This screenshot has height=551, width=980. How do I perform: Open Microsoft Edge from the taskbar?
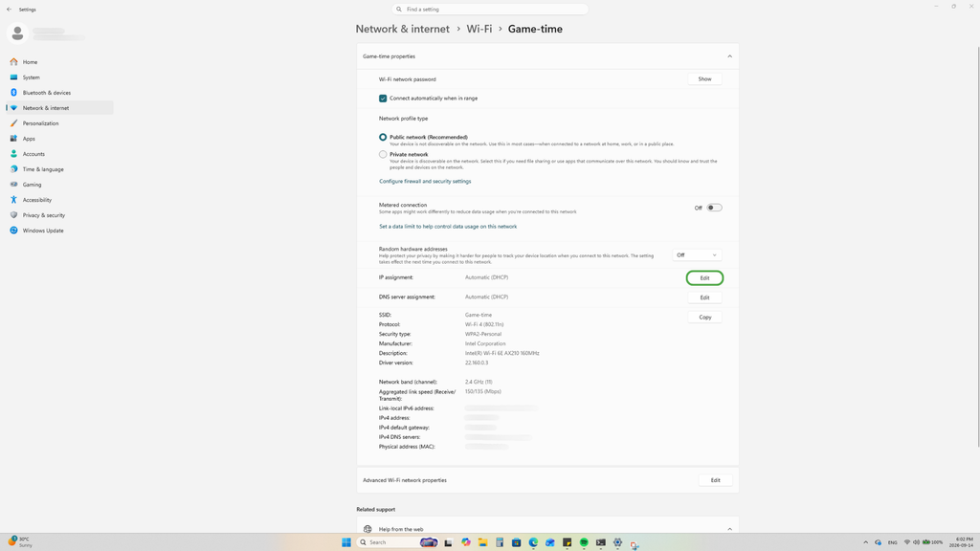(x=533, y=542)
